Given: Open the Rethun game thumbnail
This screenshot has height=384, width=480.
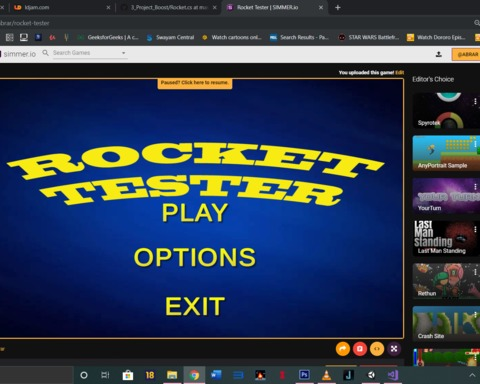Looking at the screenshot, I should click(x=446, y=281).
